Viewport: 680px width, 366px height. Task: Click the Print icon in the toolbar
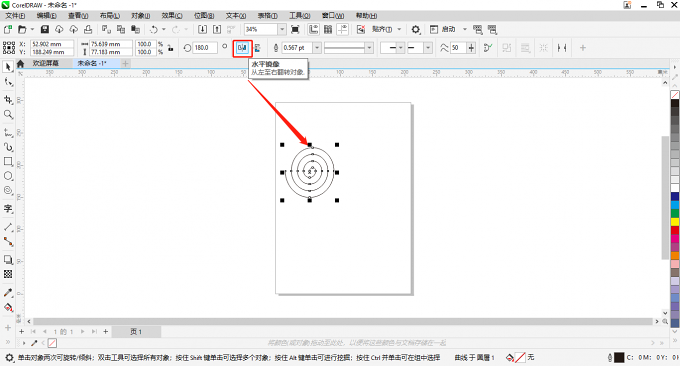point(88,29)
